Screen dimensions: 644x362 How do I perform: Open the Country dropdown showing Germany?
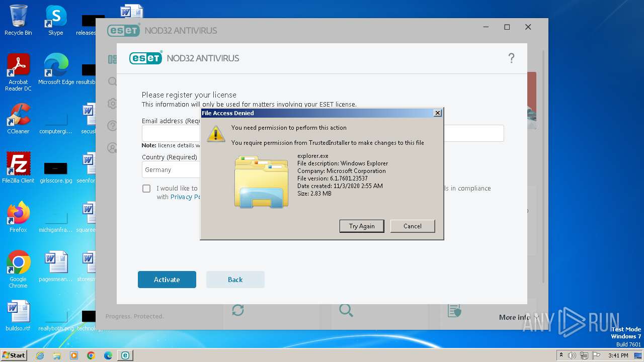(x=171, y=170)
